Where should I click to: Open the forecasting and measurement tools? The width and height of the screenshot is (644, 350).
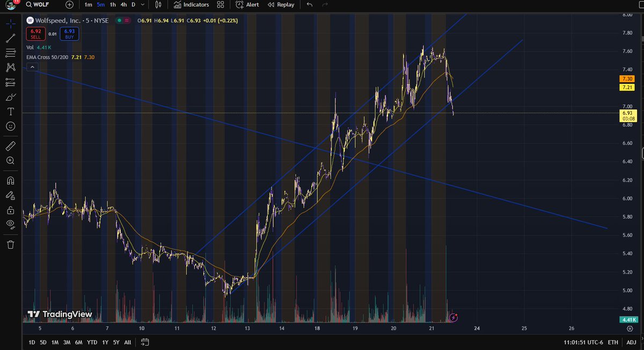click(x=10, y=82)
